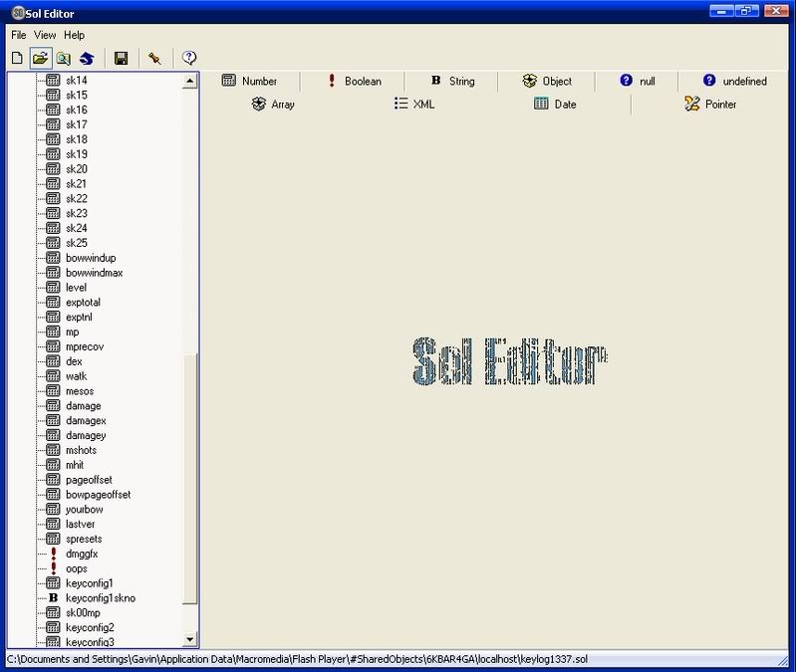Click the XML list icon
The width and height of the screenshot is (796, 672).
coord(401,104)
